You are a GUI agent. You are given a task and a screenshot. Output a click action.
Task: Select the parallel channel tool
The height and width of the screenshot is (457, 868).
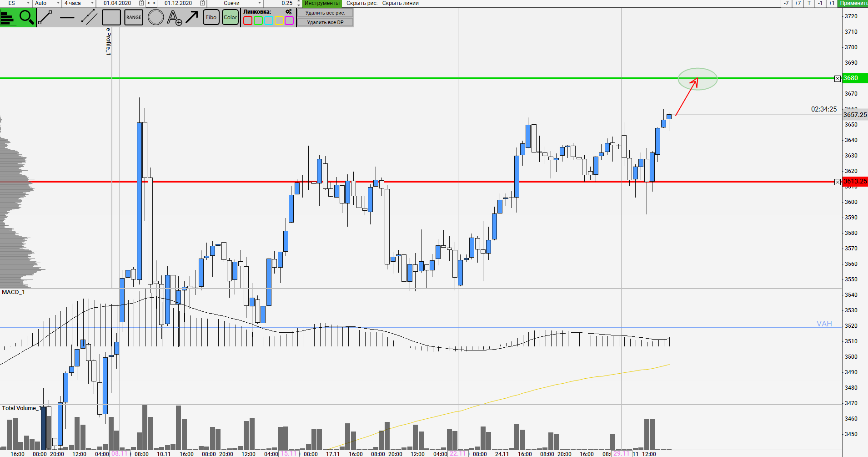(89, 18)
